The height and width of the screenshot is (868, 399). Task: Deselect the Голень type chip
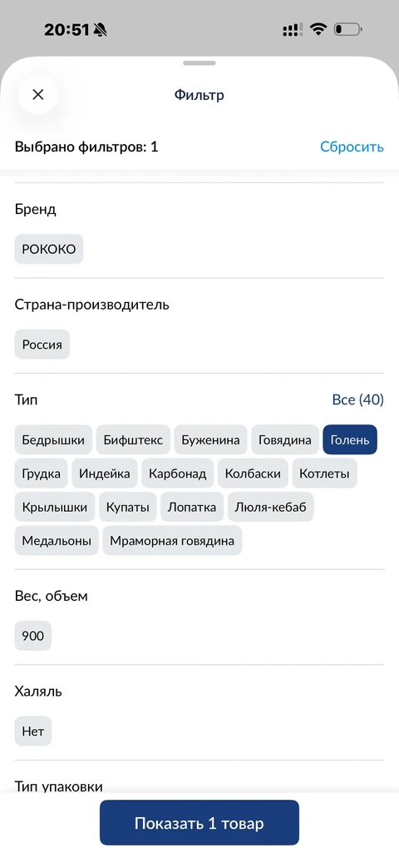click(350, 440)
